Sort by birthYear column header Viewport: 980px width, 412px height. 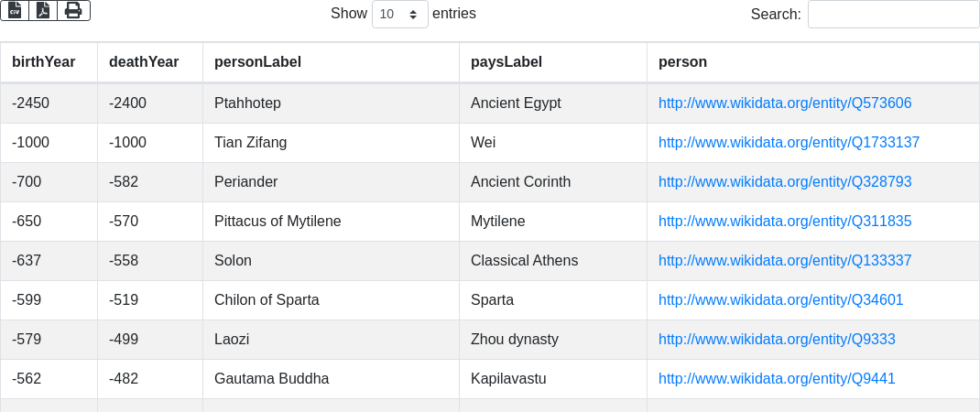43,62
